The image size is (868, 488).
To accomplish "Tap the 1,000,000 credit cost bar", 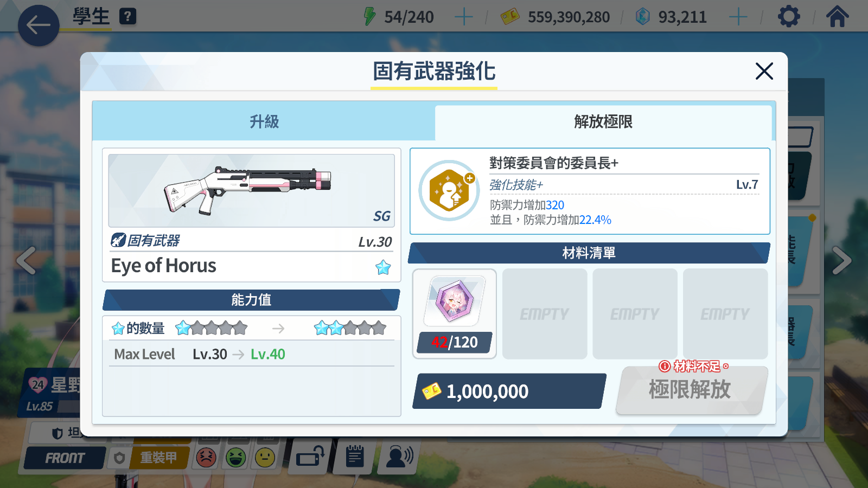I will point(509,391).
